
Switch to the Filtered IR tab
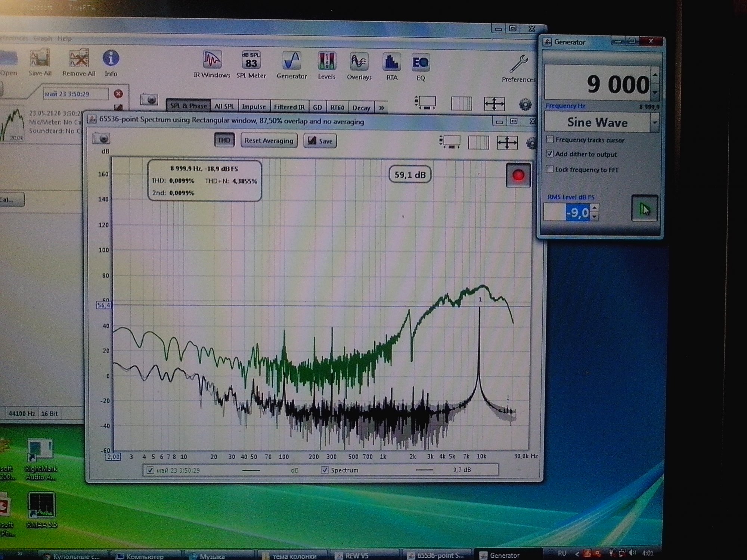coord(289,107)
